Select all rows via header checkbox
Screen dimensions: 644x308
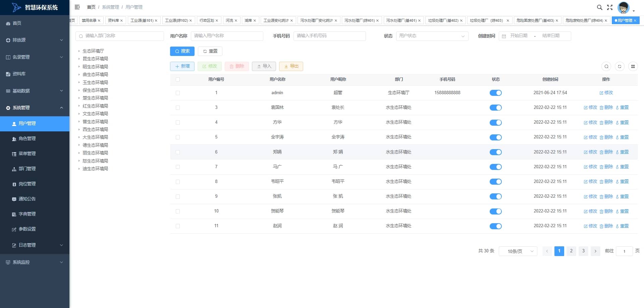[178, 79]
